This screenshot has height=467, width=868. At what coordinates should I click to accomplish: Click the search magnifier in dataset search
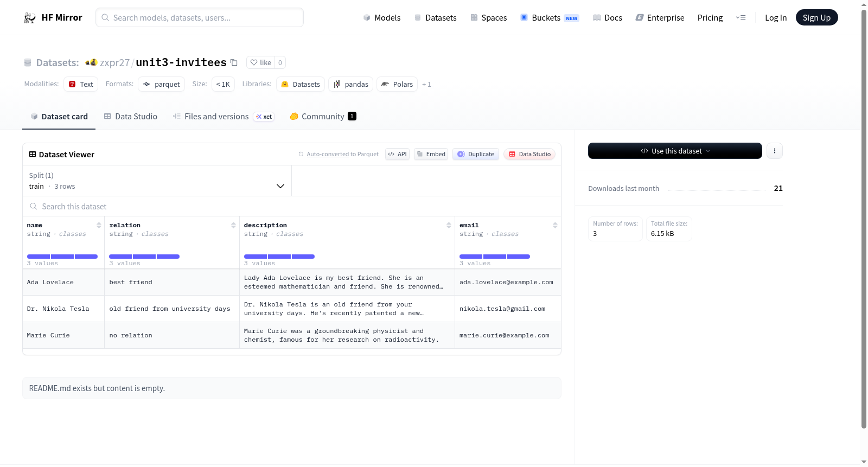[34, 206]
